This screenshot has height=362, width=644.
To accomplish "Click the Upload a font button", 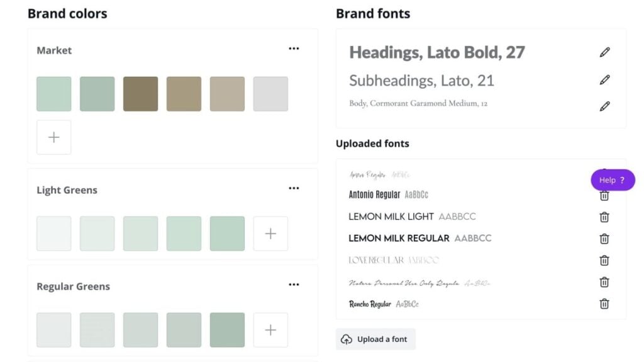I will coord(376,339).
